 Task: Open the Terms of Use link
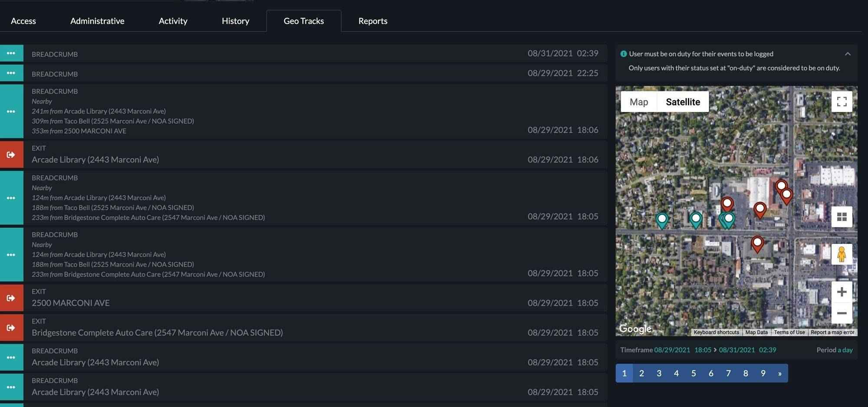789,332
